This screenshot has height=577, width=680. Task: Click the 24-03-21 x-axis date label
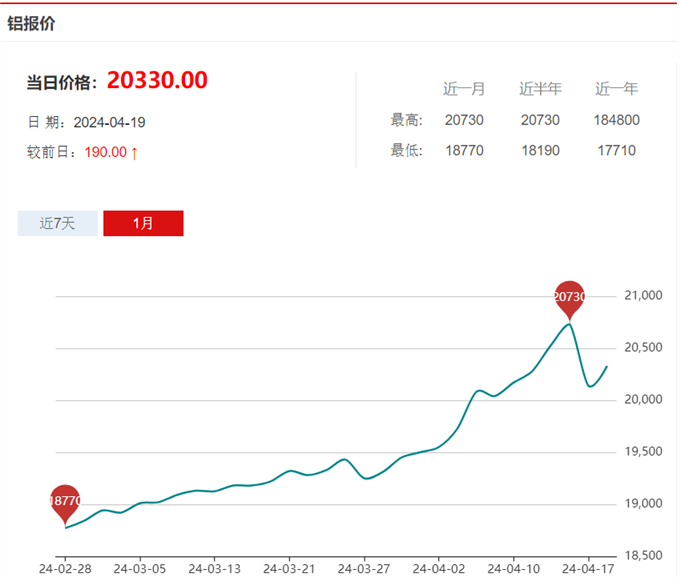289,569
